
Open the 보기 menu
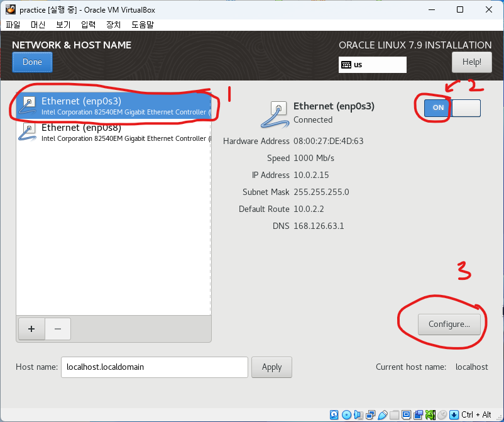point(63,25)
